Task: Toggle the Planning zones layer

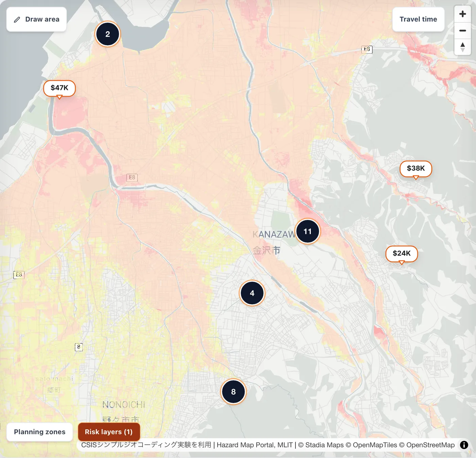Action: coord(39,432)
